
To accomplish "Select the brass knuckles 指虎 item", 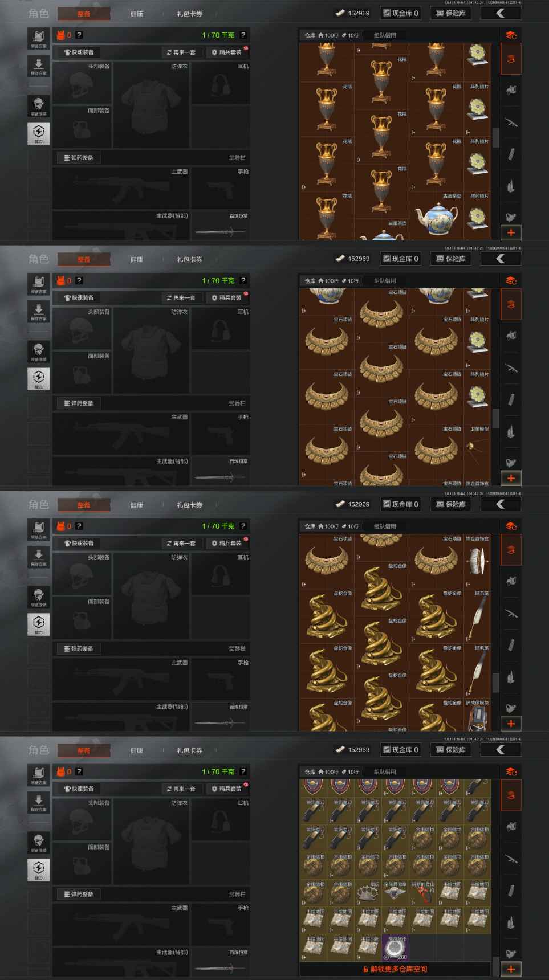I will [x=368, y=893].
